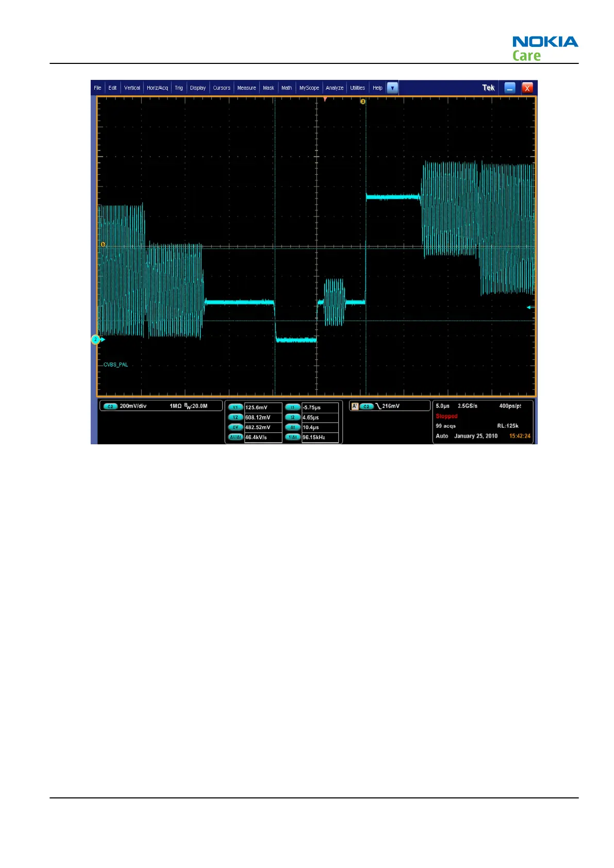Select cursor b handle on left edge

(x=103, y=244)
